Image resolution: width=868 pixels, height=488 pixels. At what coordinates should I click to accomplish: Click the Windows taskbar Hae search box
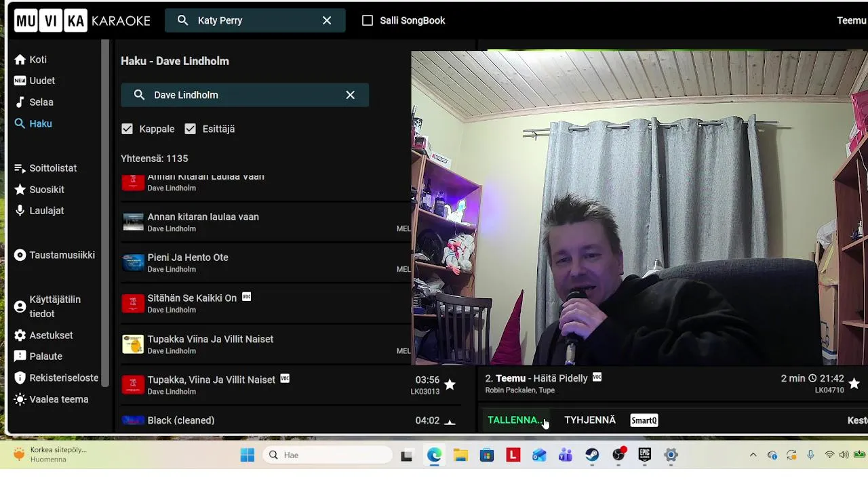tap(328, 455)
